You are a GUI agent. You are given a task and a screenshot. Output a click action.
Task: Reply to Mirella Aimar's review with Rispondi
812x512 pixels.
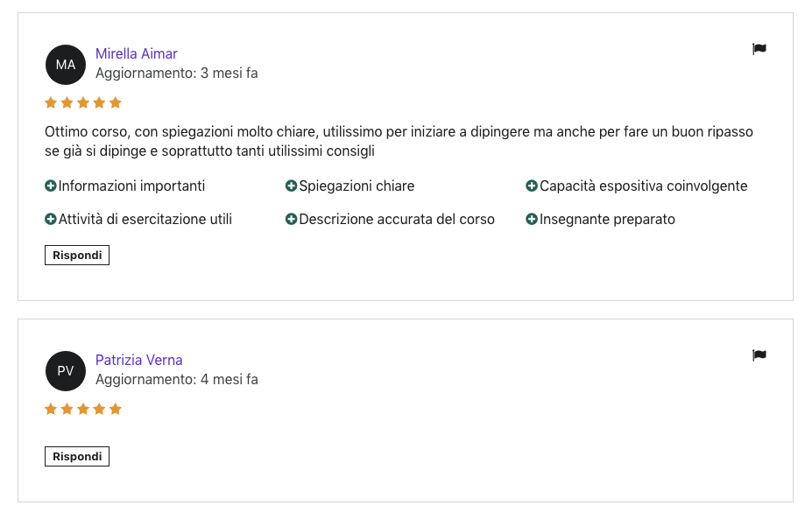tap(77, 255)
